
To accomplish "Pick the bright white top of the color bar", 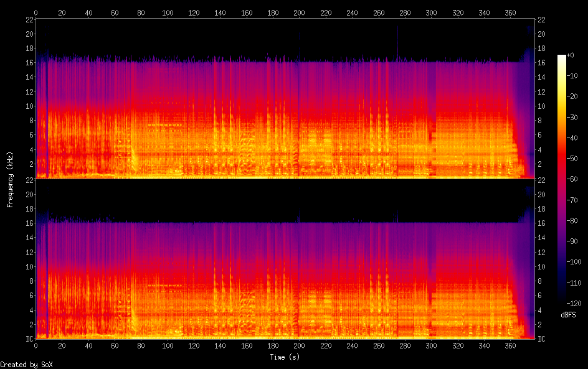I will click(x=562, y=57).
